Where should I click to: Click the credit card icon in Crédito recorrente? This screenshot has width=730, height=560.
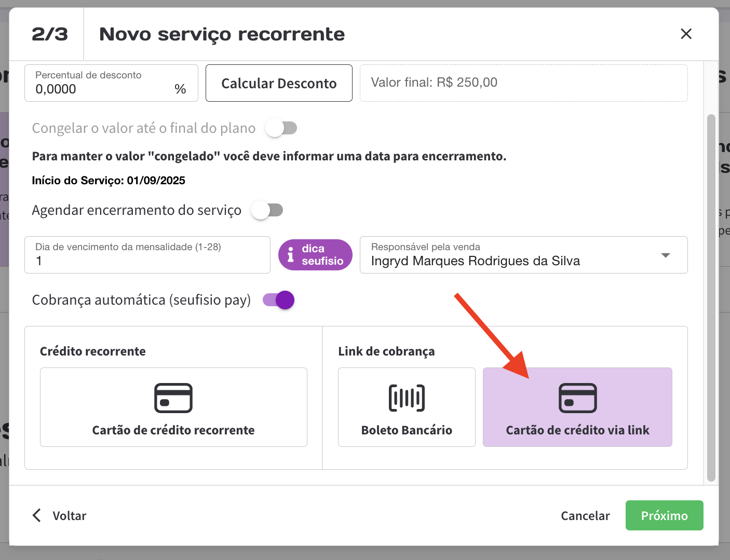coord(173,398)
